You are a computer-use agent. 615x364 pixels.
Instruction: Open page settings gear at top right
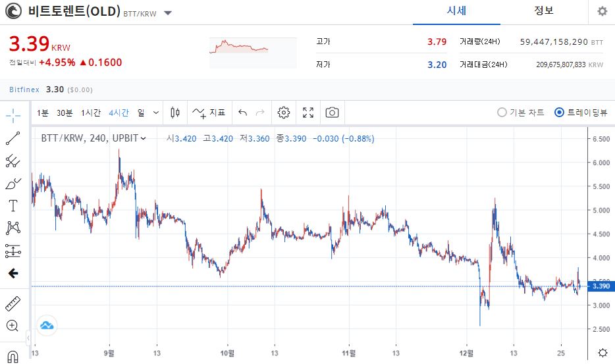[602, 11]
